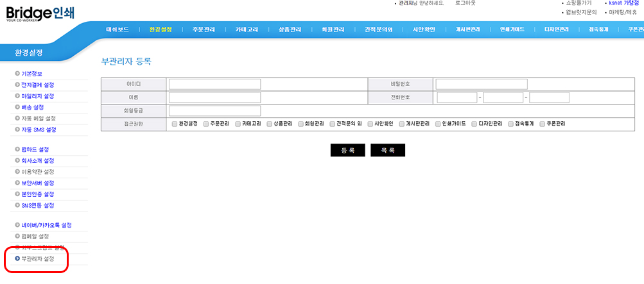Open 이용약관 설정 in the sidebar
The width and height of the screenshot is (644, 284).
(37, 172)
